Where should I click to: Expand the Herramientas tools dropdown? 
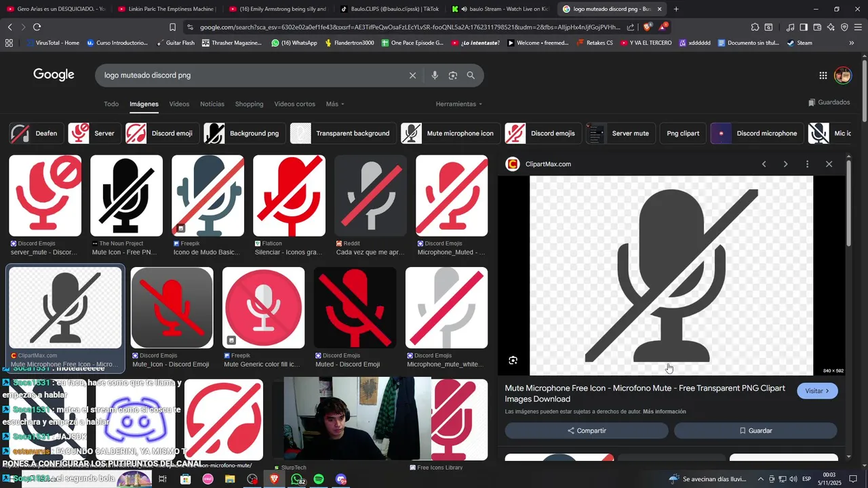click(x=459, y=104)
